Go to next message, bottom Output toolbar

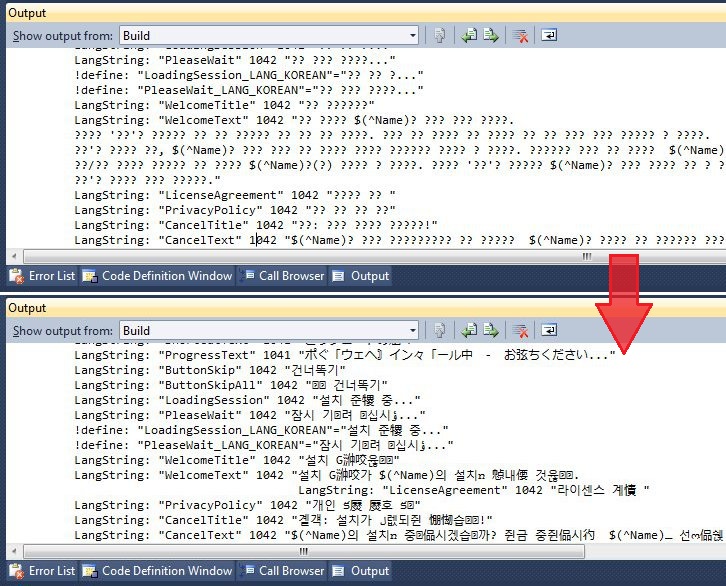click(491, 330)
